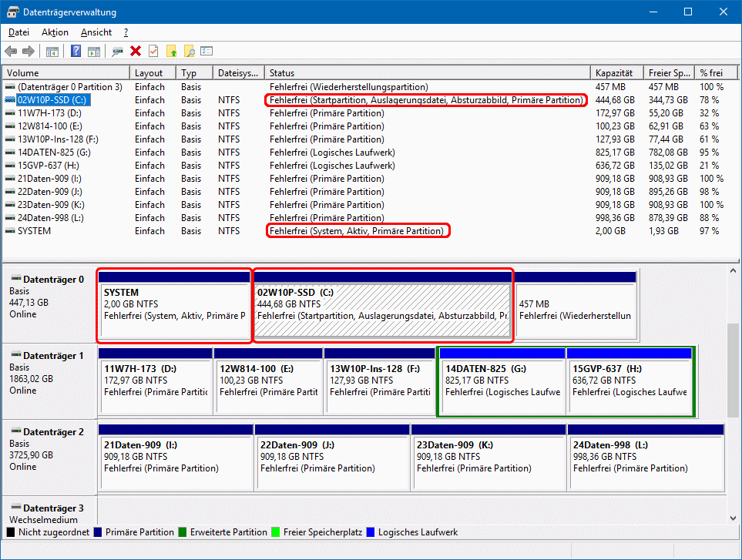Open the Aktion menu
The height and width of the screenshot is (560, 742).
[55, 32]
